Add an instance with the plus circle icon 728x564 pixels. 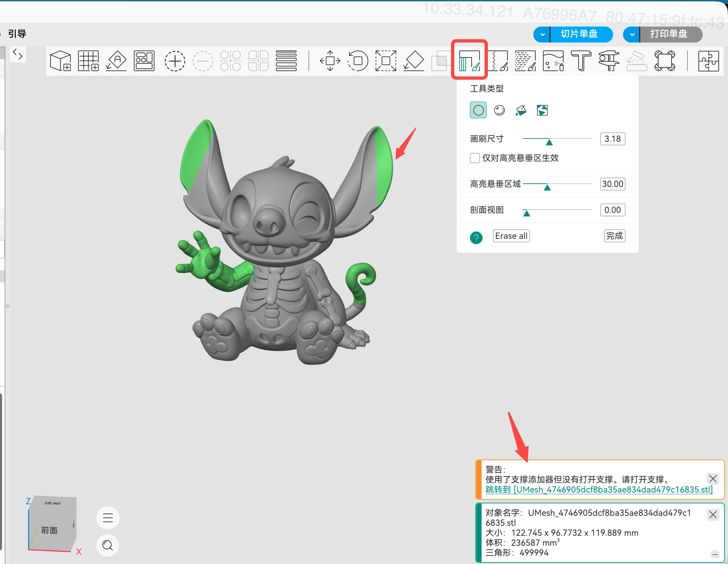(x=175, y=61)
